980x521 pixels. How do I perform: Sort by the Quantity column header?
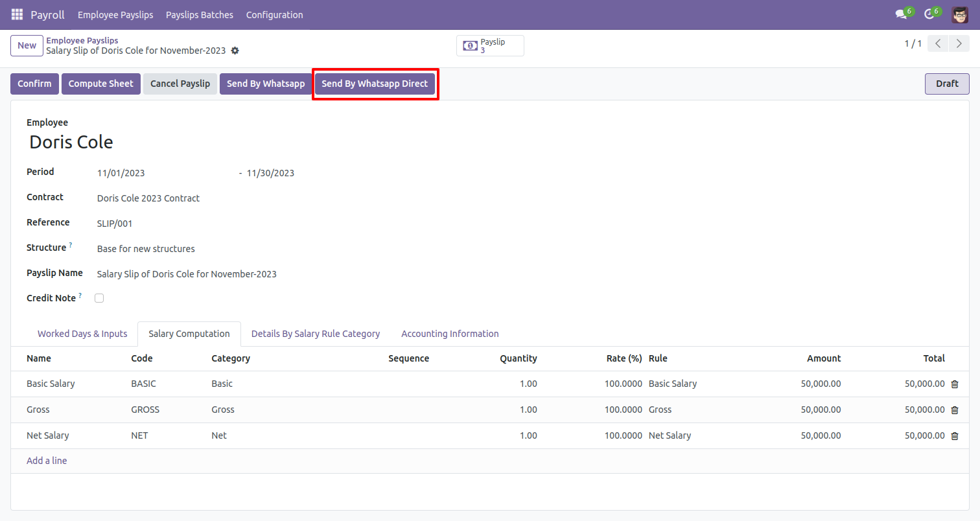point(519,358)
